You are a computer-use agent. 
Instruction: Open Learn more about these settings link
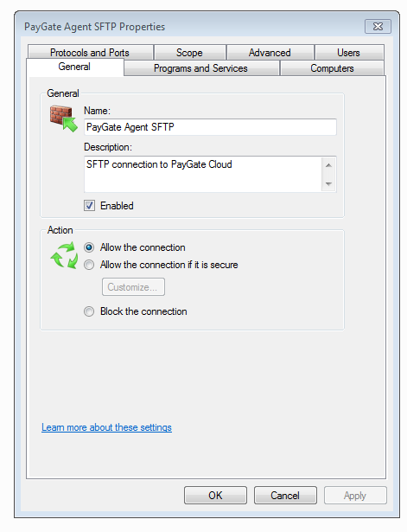click(107, 427)
